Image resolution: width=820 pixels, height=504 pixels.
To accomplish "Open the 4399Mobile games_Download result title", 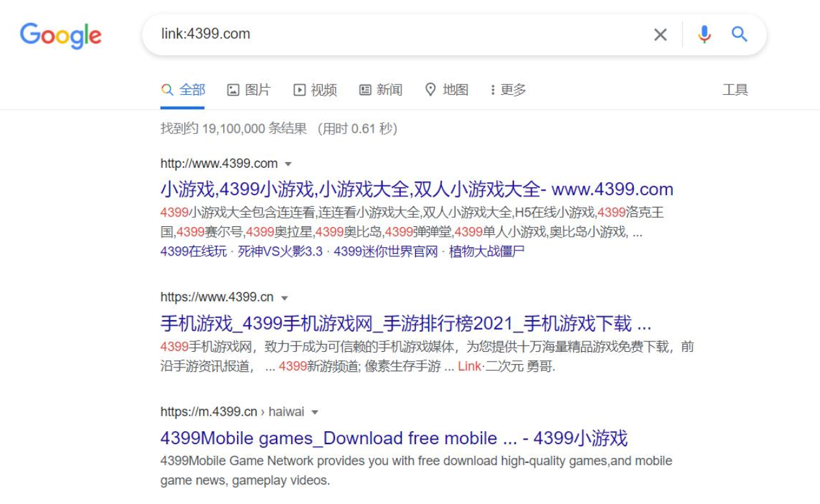I will [394, 438].
